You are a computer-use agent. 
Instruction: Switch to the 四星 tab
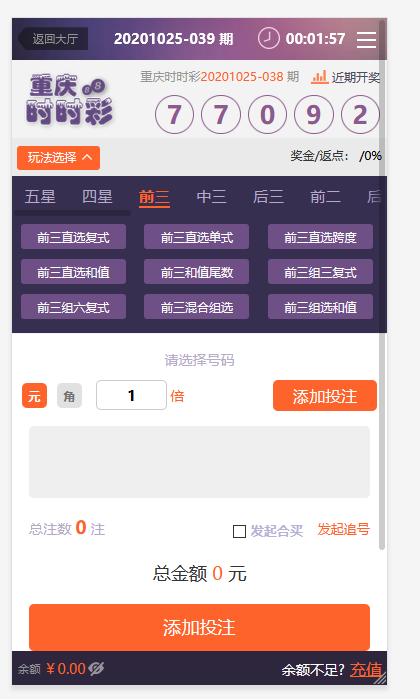pos(97,197)
